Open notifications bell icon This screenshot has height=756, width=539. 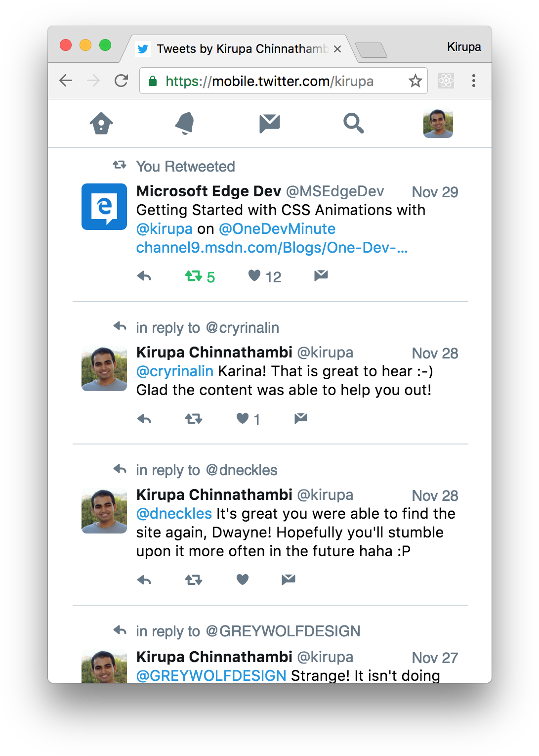(x=185, y=123)
